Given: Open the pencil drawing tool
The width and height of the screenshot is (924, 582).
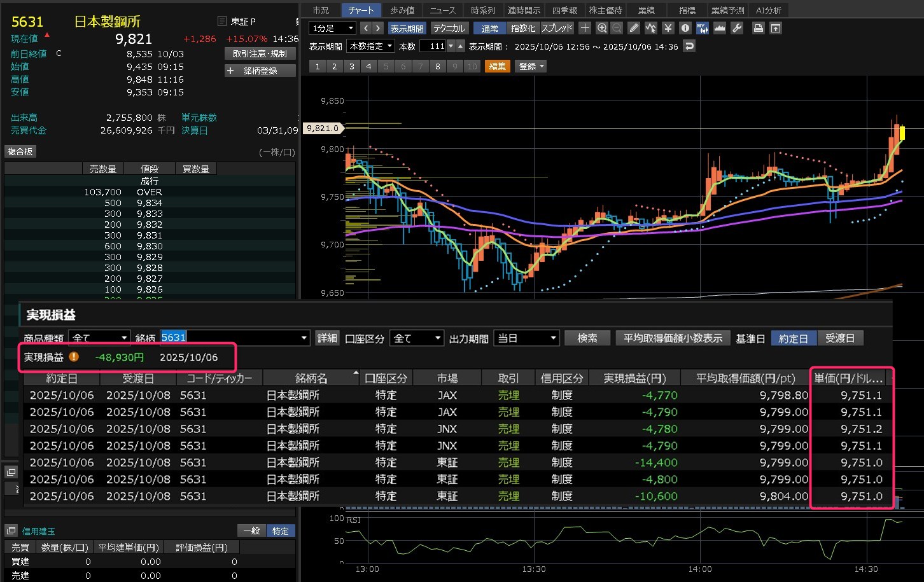Looking at the screenshot, I should [633, 28].
